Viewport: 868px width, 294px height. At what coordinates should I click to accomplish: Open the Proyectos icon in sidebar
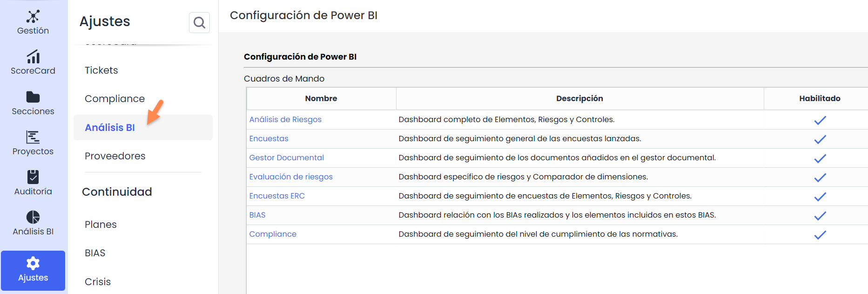coord(33,137)
